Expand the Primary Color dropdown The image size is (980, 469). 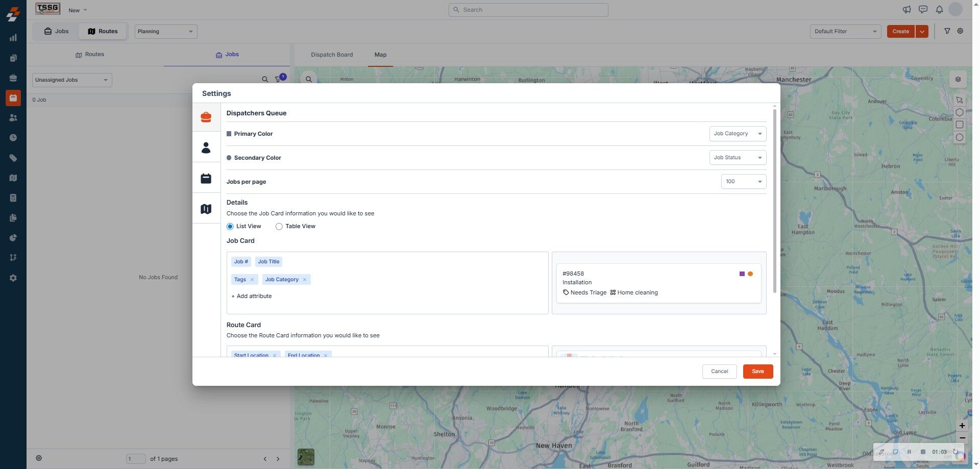(738, 134)
